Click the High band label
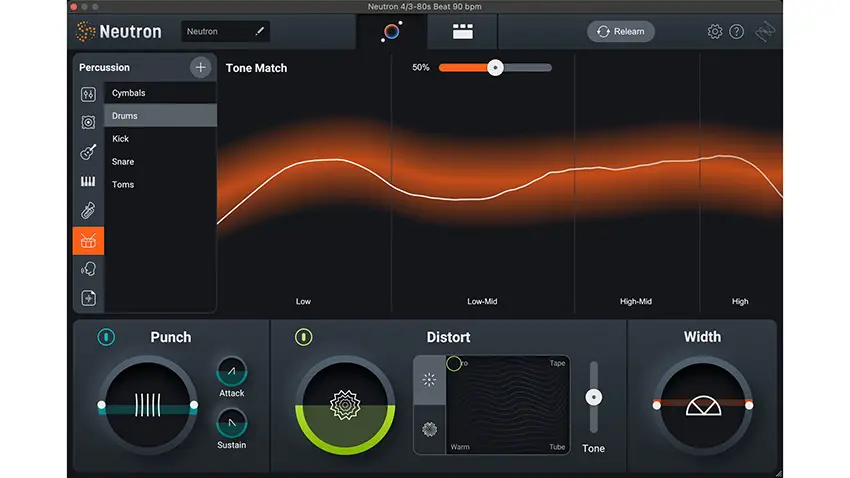The image size is (850, 478). [x=740, y=301]
